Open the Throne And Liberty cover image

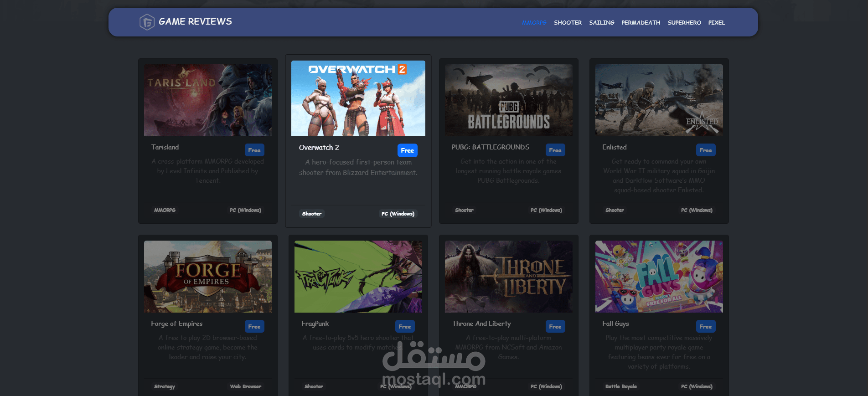[x=509, y=277]
